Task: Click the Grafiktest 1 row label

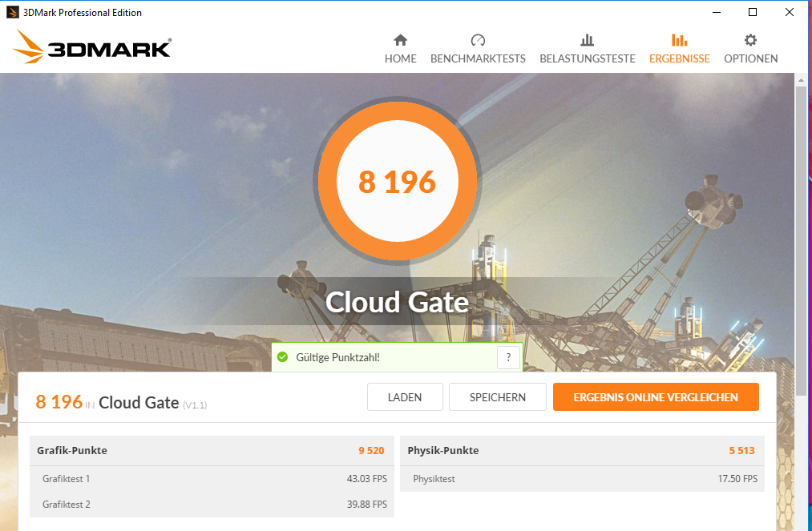Action: pos(67,479)
